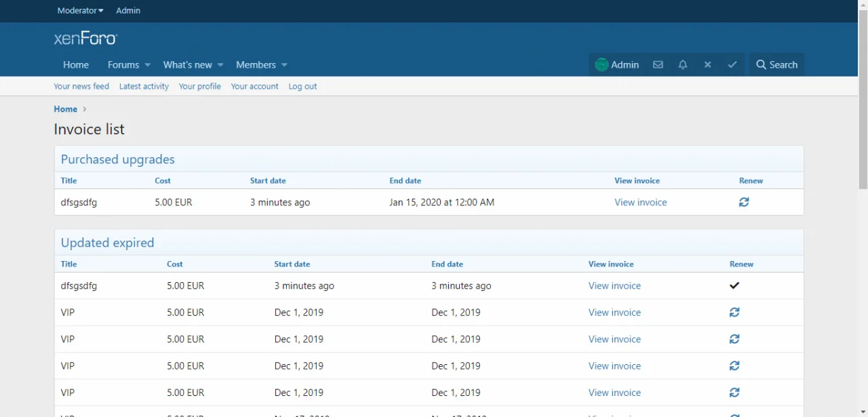The width and height of the screenshot is (868, 417).
Task: Click the checkmark icon in navigation bar
Action: pos(732,65)
